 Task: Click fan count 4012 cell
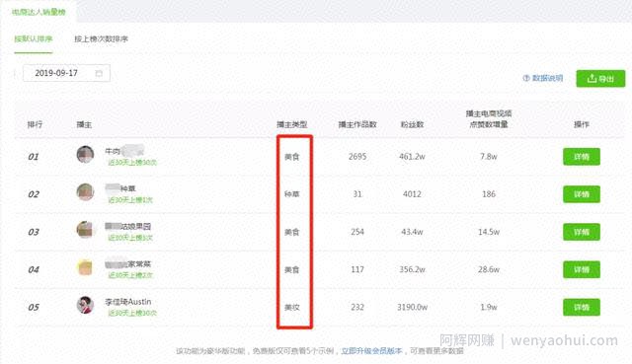point(412,194)
